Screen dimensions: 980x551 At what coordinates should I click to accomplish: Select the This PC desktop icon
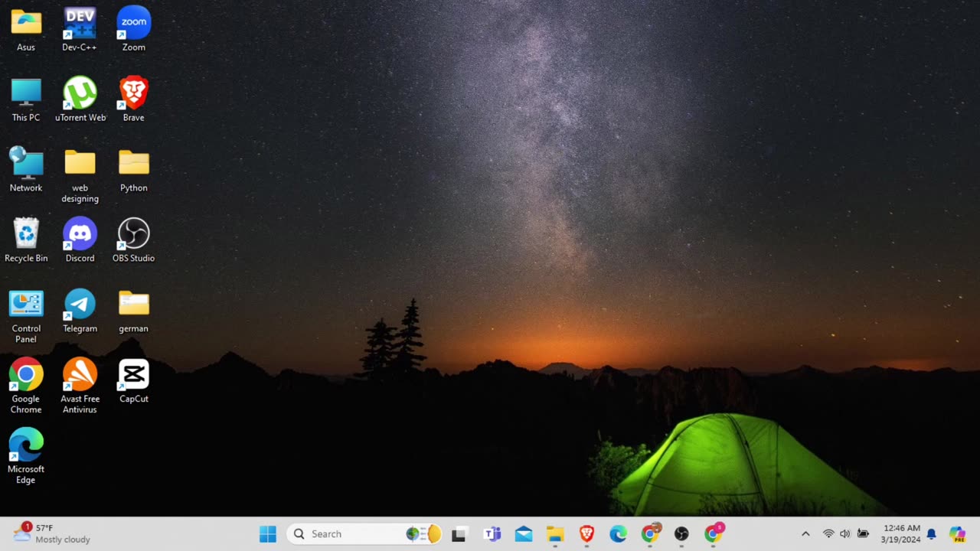tap(26, 100)
